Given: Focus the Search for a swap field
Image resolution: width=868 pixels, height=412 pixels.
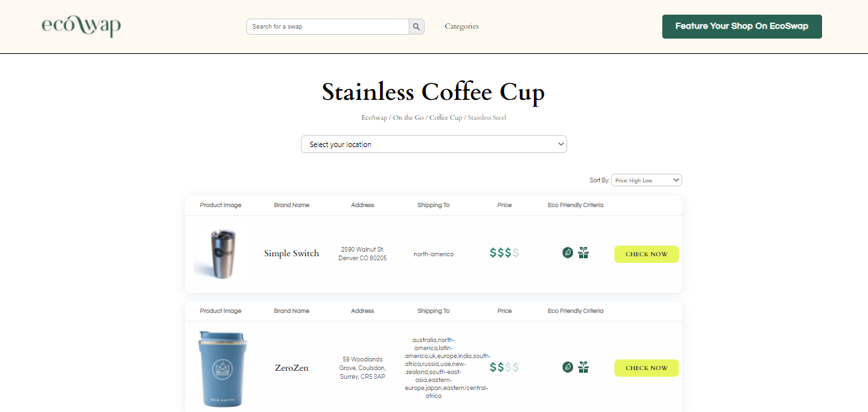Looking at the screenshot, I should (x=327, y=27).
